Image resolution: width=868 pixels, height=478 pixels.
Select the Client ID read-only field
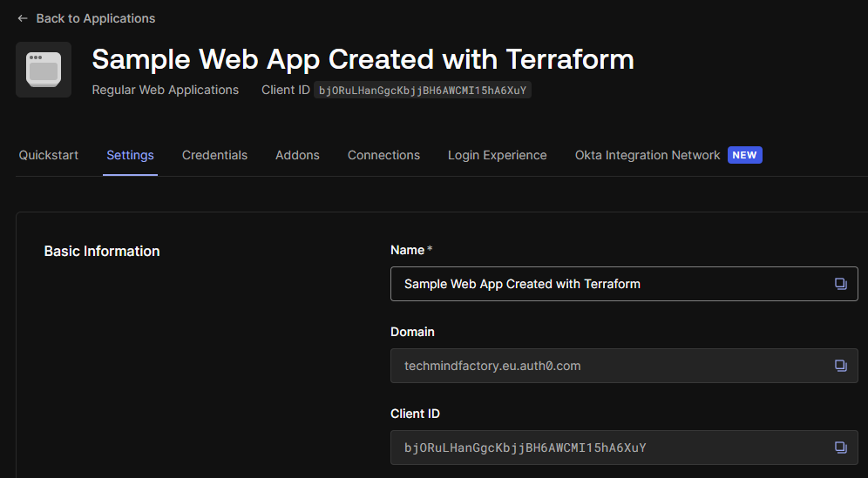(624, 448)
